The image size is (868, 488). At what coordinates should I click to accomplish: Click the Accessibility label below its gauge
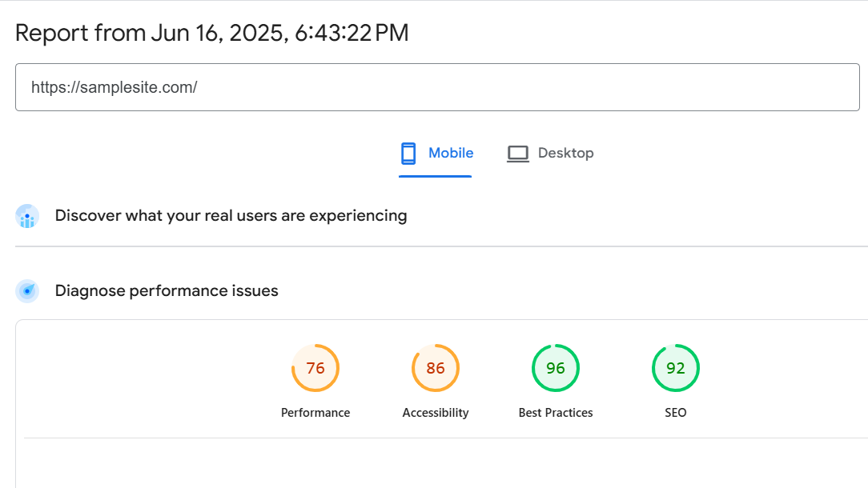coord(436,413)
